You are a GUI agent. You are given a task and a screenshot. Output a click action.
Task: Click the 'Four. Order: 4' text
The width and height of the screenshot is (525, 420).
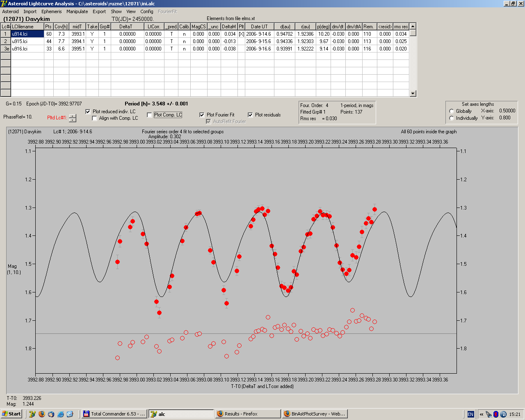click(314, 105)
